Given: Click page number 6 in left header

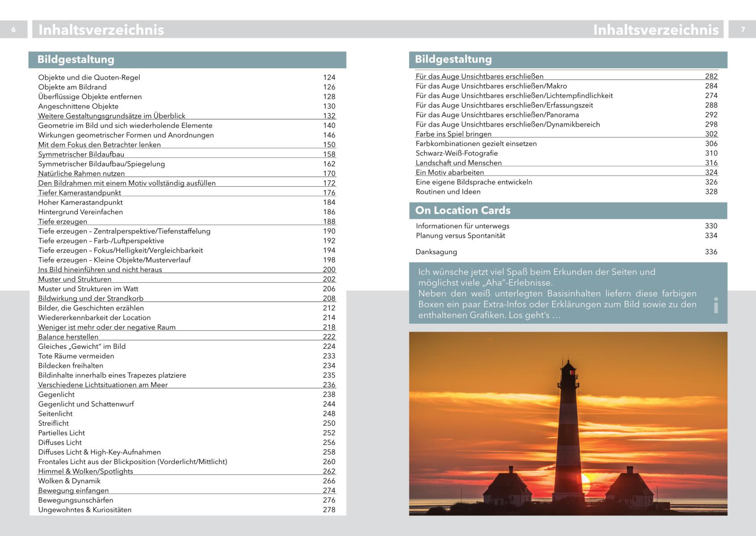Looking at the screenshot, I should click(13, 29).
